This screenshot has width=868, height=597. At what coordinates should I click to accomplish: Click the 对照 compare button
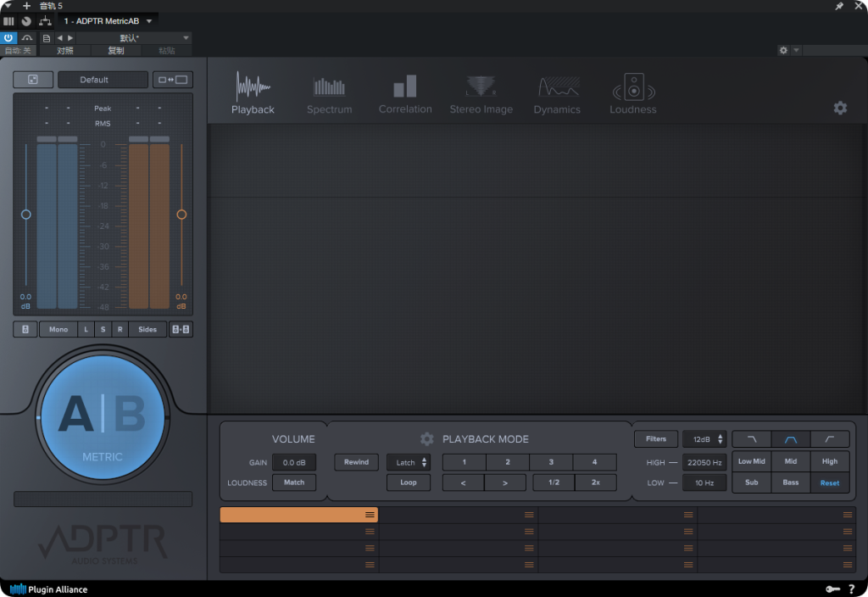point(64,50)
